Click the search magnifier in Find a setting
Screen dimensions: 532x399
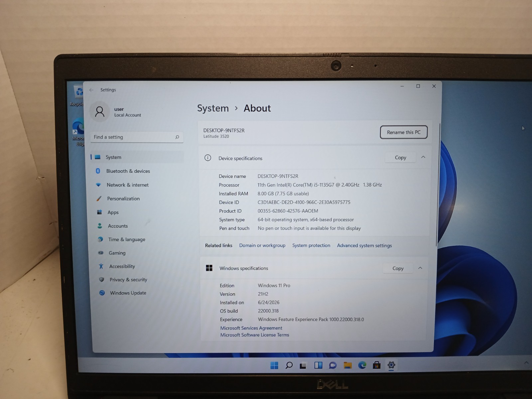[177, 137]
